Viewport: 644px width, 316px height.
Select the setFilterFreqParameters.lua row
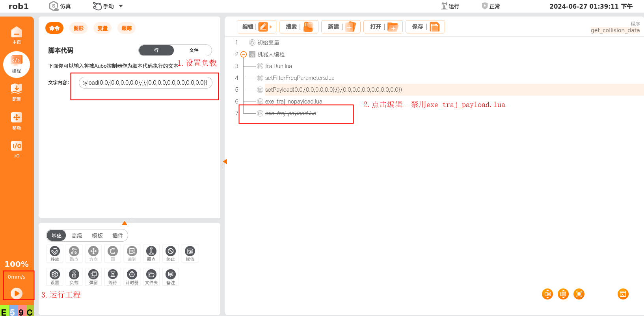coord(300,78)
